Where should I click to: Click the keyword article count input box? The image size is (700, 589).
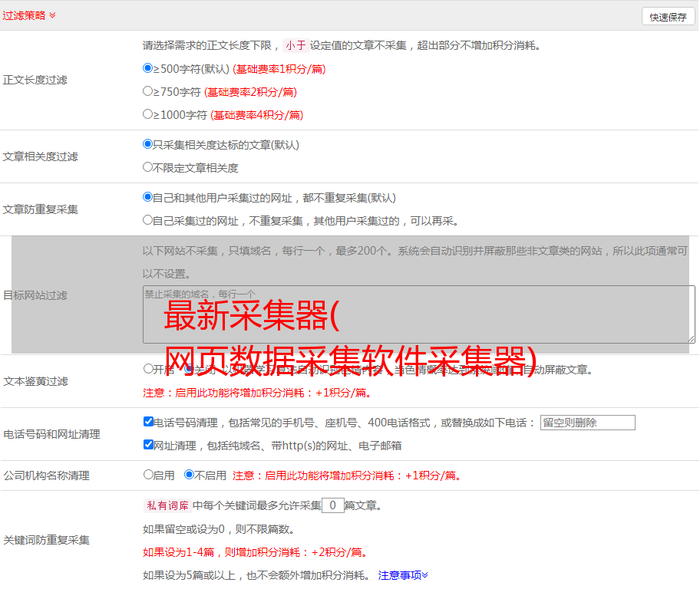(332, 505)
